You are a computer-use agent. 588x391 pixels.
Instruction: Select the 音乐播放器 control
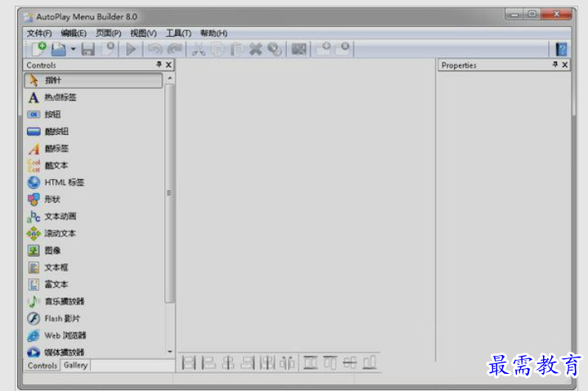coord(93,301)
